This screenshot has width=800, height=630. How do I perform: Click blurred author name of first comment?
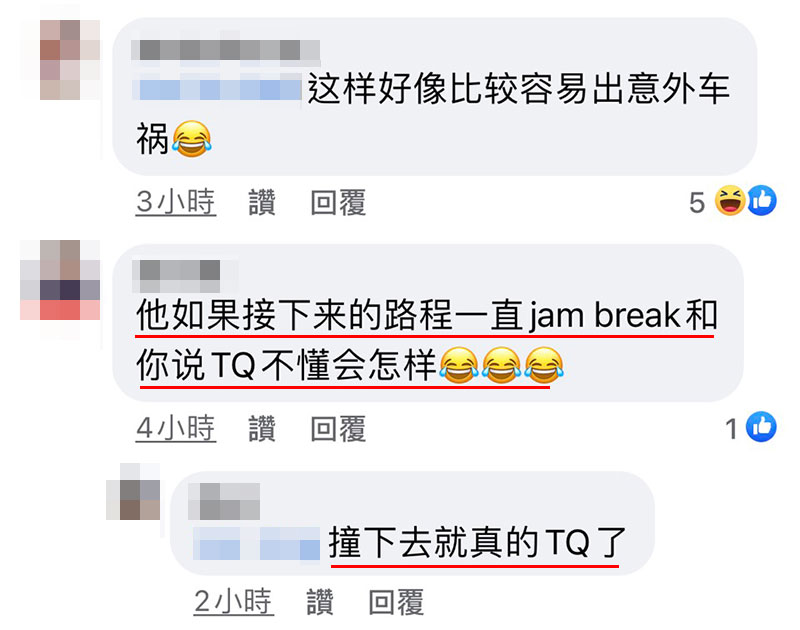pyautogui.click(x=226, y=51)
